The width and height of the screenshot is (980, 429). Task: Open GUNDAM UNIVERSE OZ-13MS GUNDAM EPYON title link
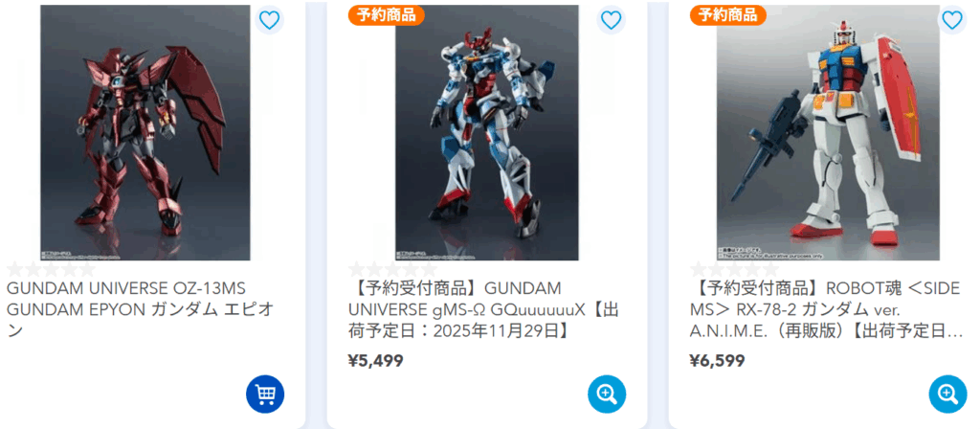coord(141,309)
